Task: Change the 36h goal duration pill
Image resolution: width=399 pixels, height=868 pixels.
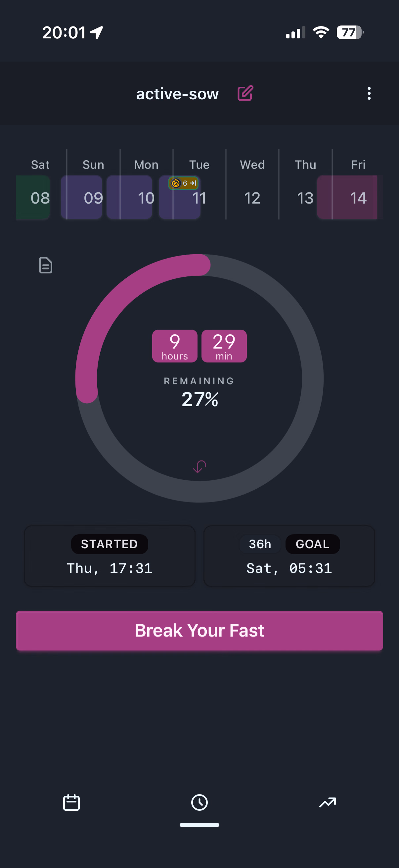Action: click(260, 544)
